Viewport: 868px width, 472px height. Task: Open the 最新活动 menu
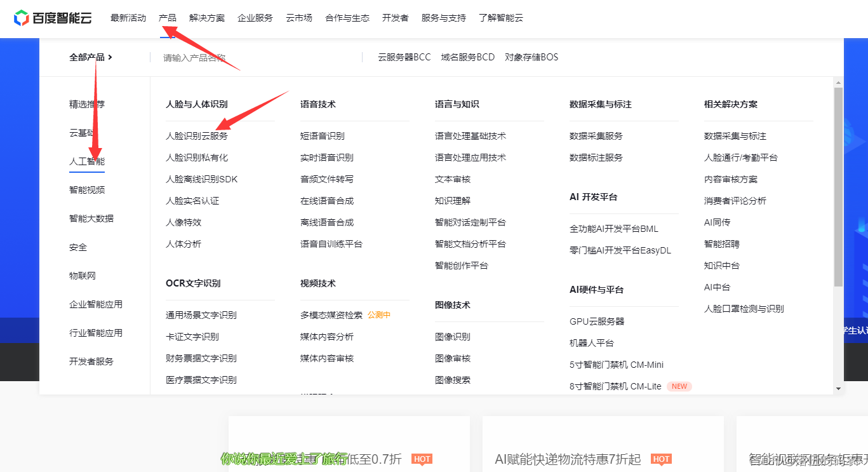click(128, 18)
